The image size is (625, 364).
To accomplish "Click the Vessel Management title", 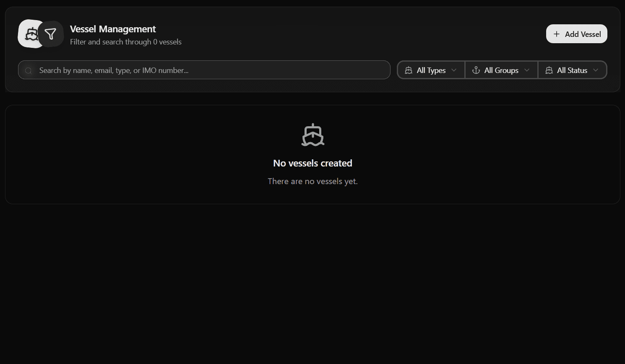I will point(113,29).
